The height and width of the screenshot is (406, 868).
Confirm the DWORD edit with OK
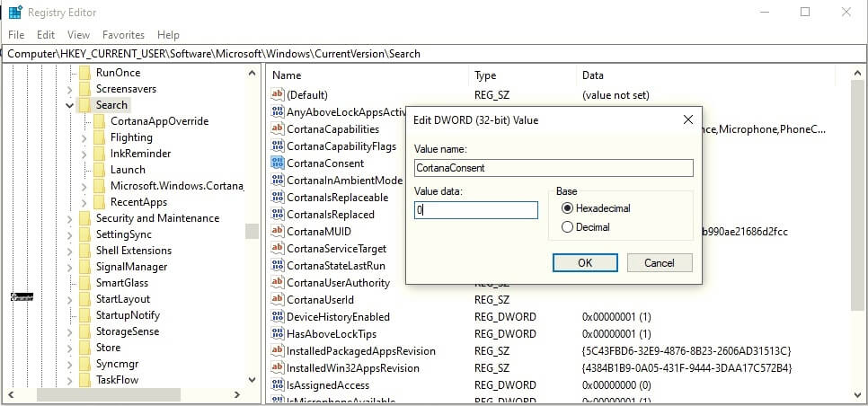[x=585, y=263]
